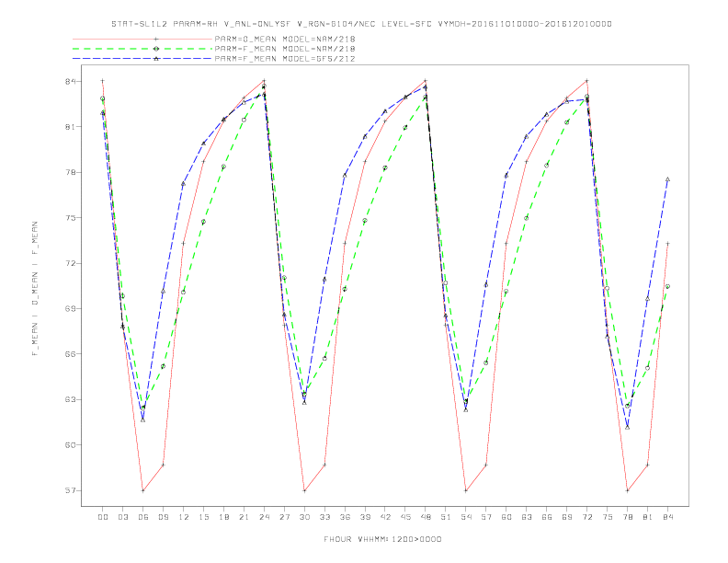
Task: Click forecast hour 72 on x-axis
Action: click(x=587, y=517)
